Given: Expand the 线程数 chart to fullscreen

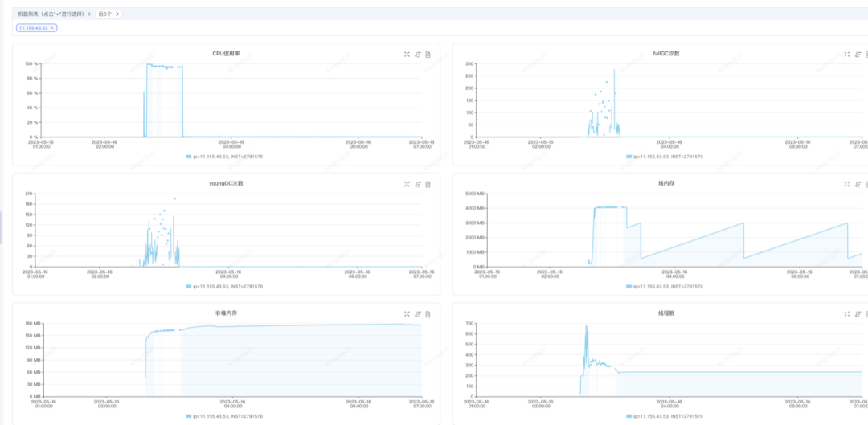Looking at the screenshot, I should (x=847, y=314).
